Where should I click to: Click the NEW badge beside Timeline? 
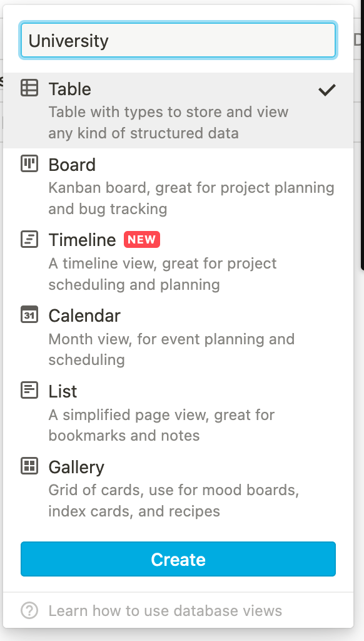pos(142,240)
